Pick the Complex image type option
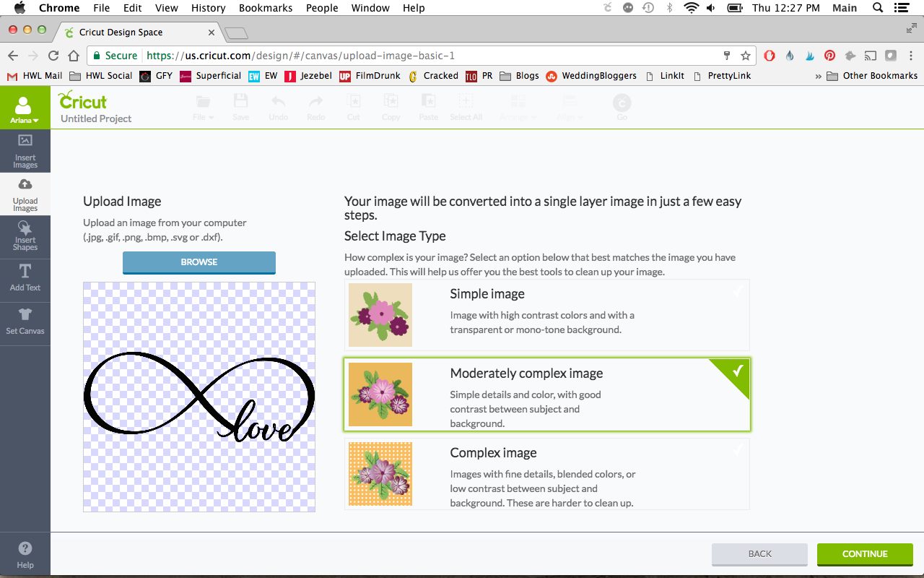The height and width of the screenshot is (578, 924). [546, 474]
